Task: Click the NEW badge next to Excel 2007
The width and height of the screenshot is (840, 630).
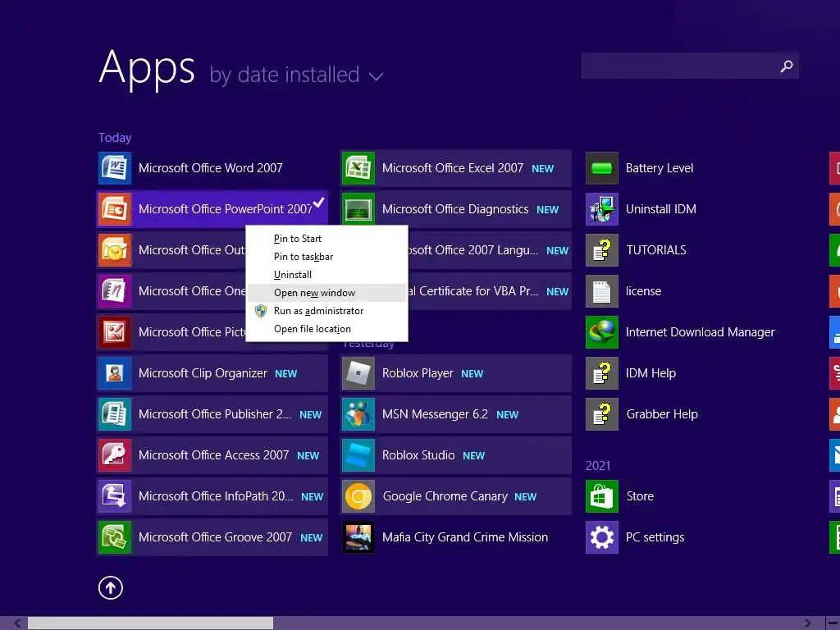Action: 543,169
